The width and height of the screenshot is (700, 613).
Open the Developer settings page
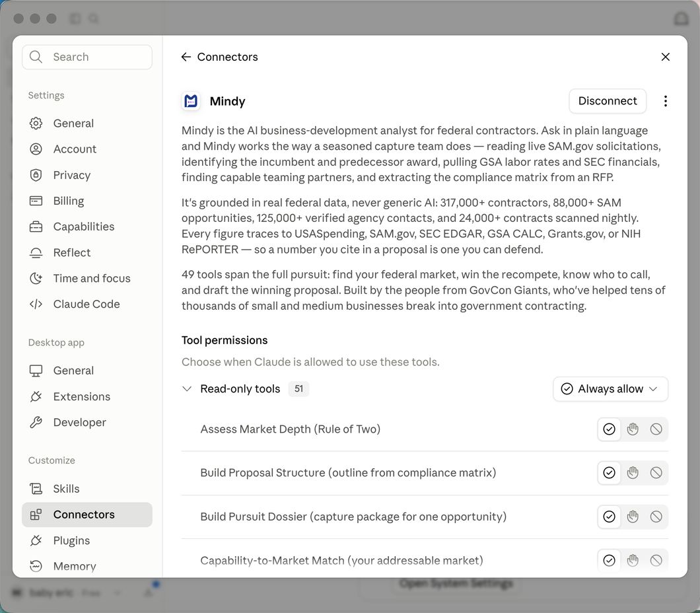(87, 422)
